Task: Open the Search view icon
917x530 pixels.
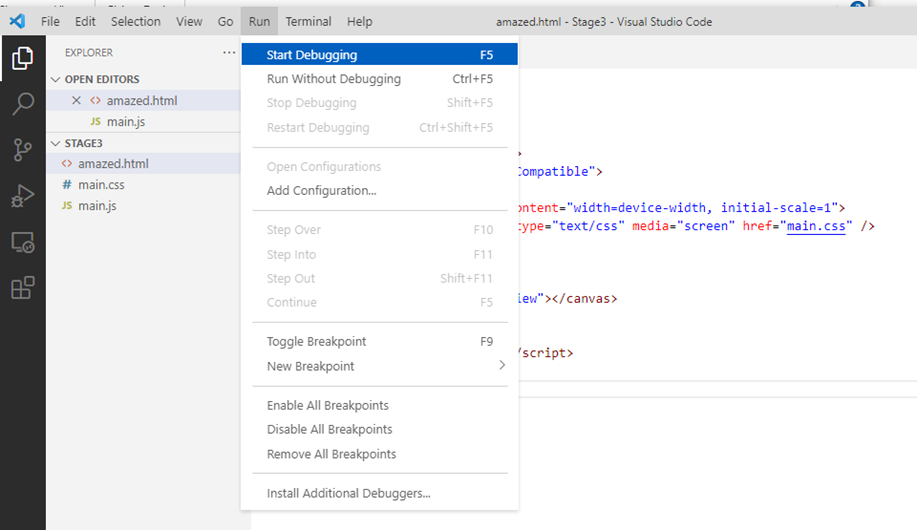Action: pos(22,104)
